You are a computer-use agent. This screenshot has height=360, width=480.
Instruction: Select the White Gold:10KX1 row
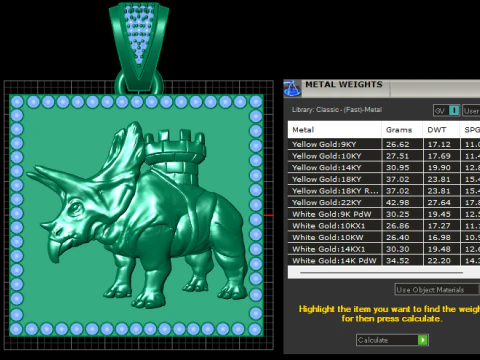pos(384,226)
